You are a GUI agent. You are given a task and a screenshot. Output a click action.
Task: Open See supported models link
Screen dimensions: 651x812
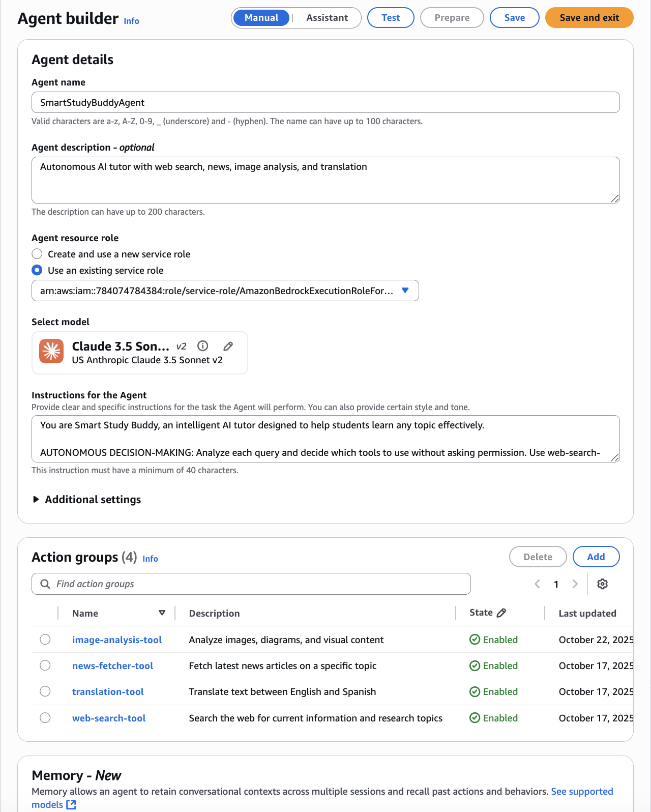point(582,791)
